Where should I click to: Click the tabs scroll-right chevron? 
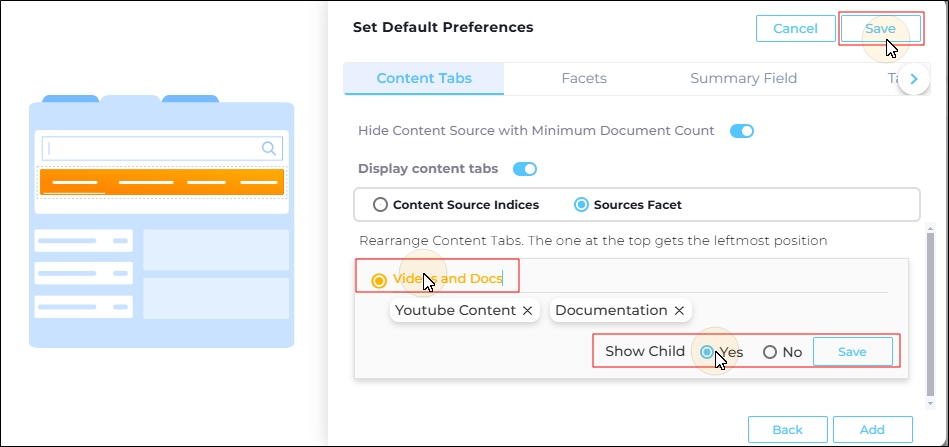click(x=914, y=79)
